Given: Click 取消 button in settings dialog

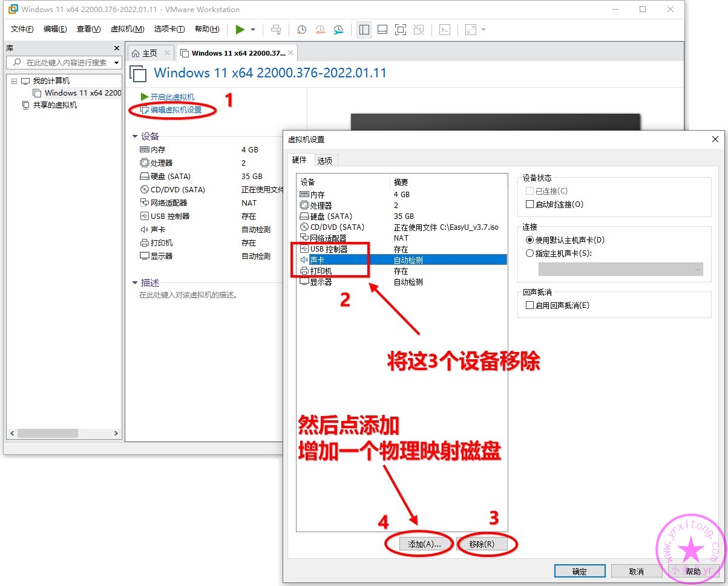Looking at the screenshot, I should [x=636, y=571].
